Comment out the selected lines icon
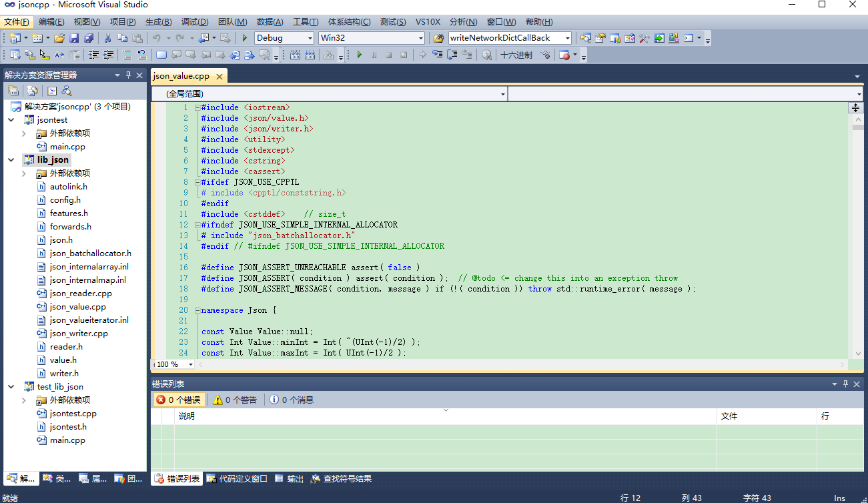This screenshot has height=503, width=868. 127,55
